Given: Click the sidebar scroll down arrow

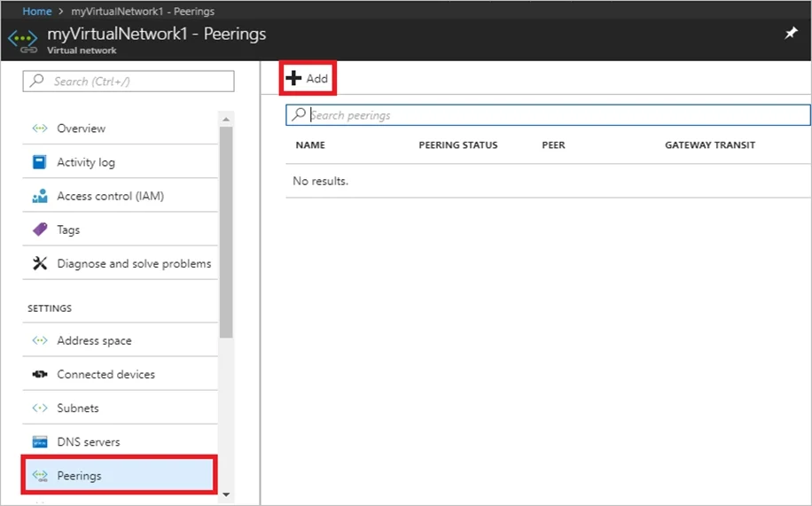Looking at the screenshot, I should point(226,494).
